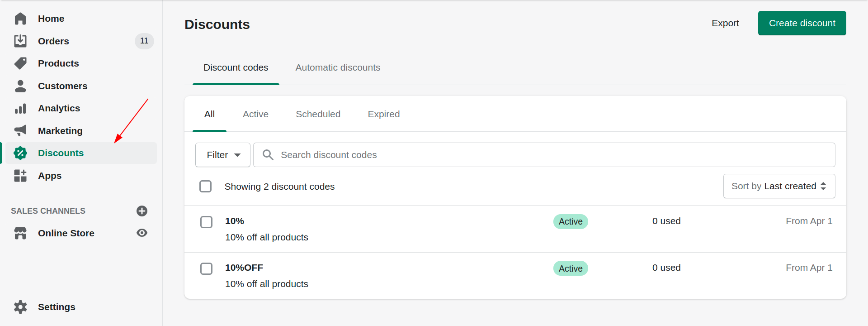Open Sort by Last created dropdown
Viewport: 868px width, 326px height.
coord(779,186)
